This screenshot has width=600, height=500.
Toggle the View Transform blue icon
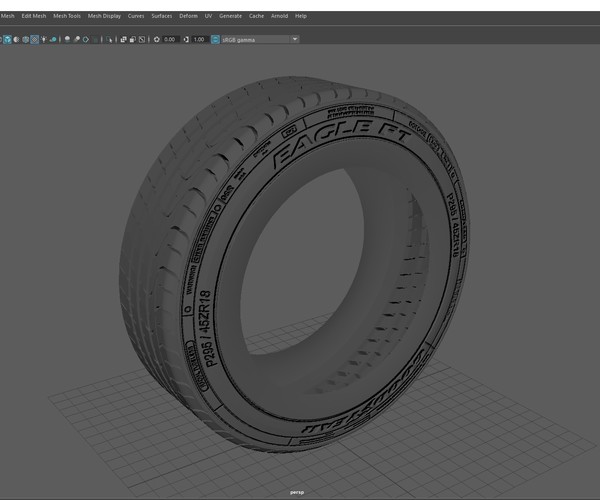click(215, 39)
